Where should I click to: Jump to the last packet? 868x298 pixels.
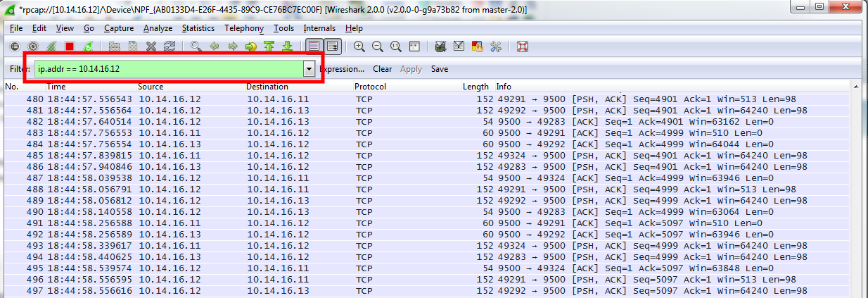coord(287,46)
